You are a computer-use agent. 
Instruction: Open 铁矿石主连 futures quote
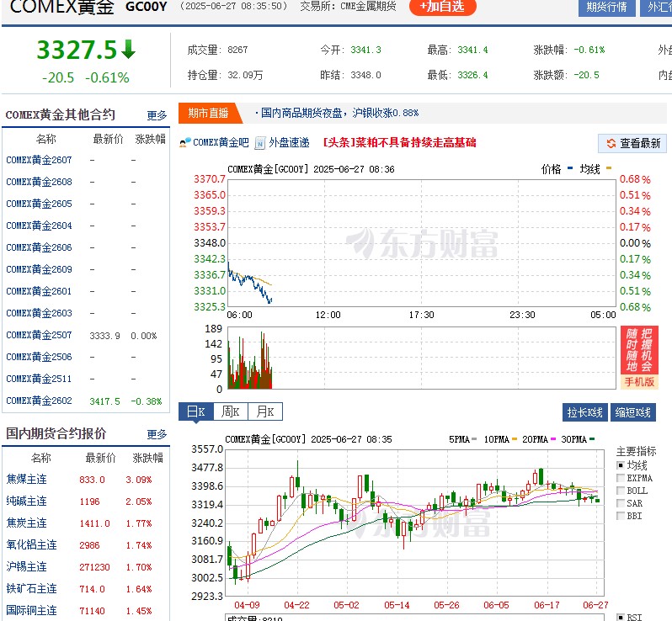coord(32,588)
